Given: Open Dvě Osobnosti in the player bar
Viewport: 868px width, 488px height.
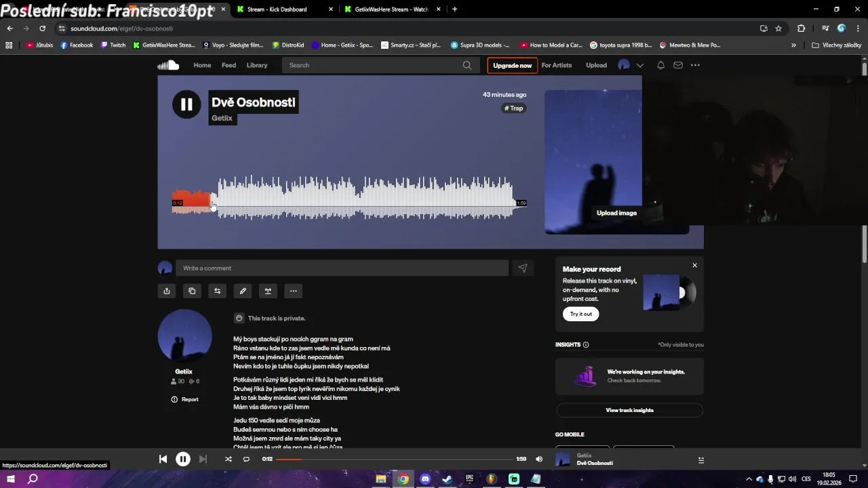Looking at the screenshot, I should (595, 463).
